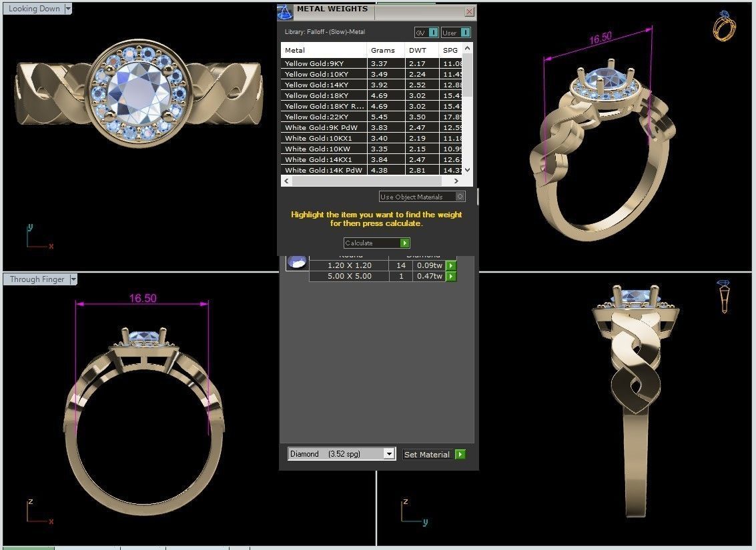Click the stone quantity 14 cell
Image resolution: width=756 pixels, height=550 pixels.
point(400,265)
